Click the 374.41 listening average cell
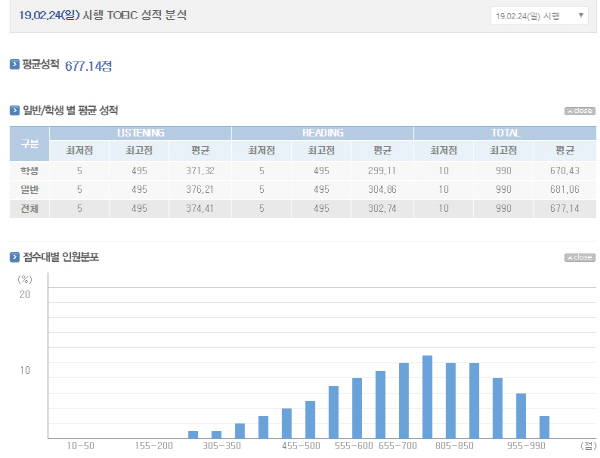This screenshot has height=458, width=600. (200, 209)
